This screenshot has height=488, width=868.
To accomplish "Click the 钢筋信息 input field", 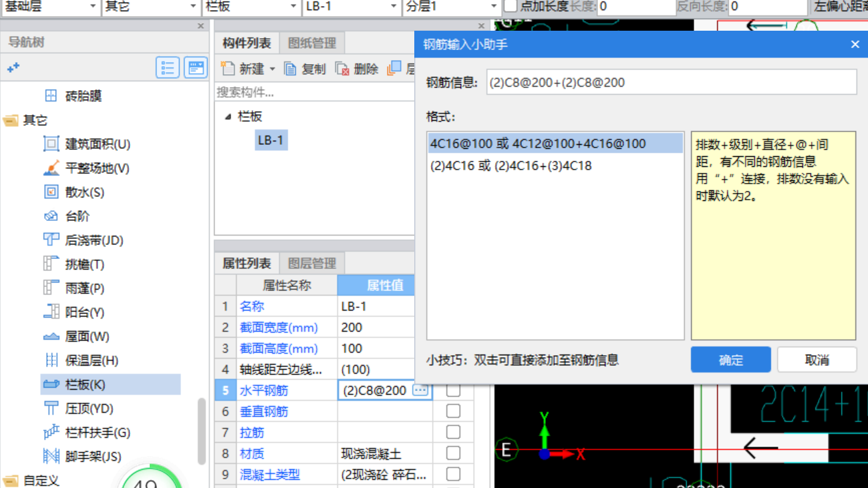I will 671,83.
